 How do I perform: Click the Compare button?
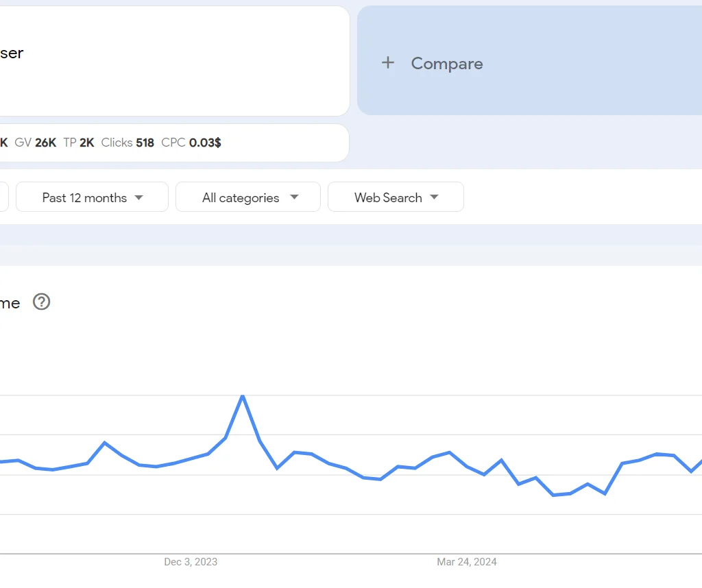447,63
